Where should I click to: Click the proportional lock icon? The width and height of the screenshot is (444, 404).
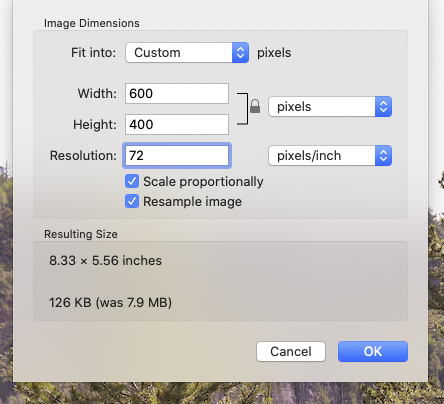(x=255, y=106)
